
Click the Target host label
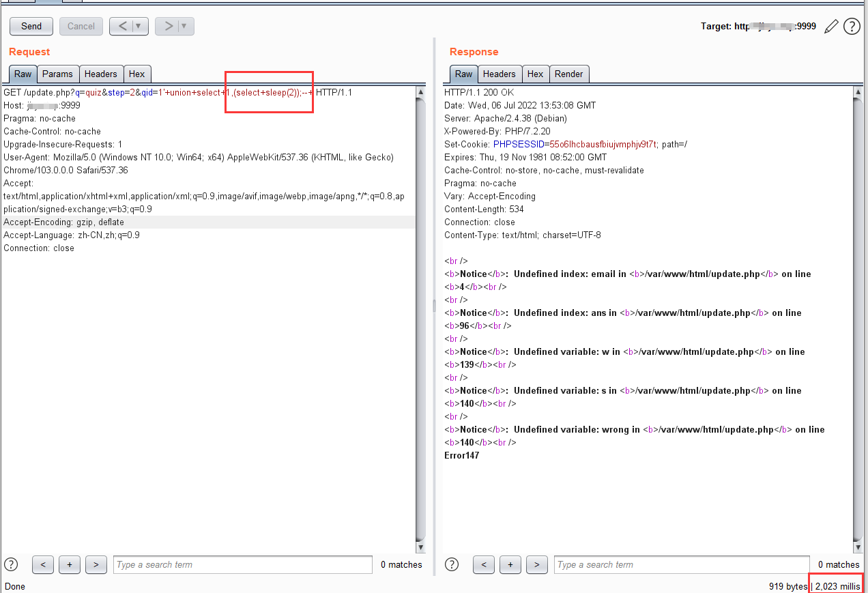pos(758,27)
